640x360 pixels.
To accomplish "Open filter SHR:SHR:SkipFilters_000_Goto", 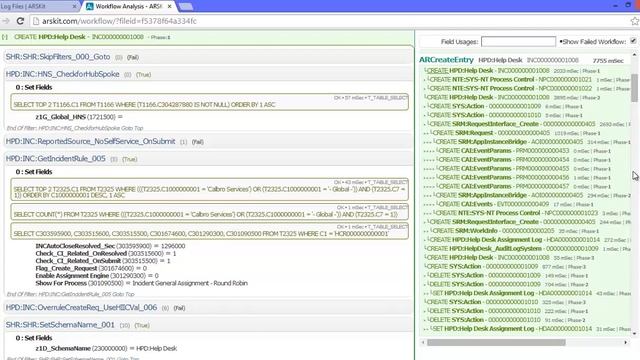I will pyautogui.click(x=58, y=57).
